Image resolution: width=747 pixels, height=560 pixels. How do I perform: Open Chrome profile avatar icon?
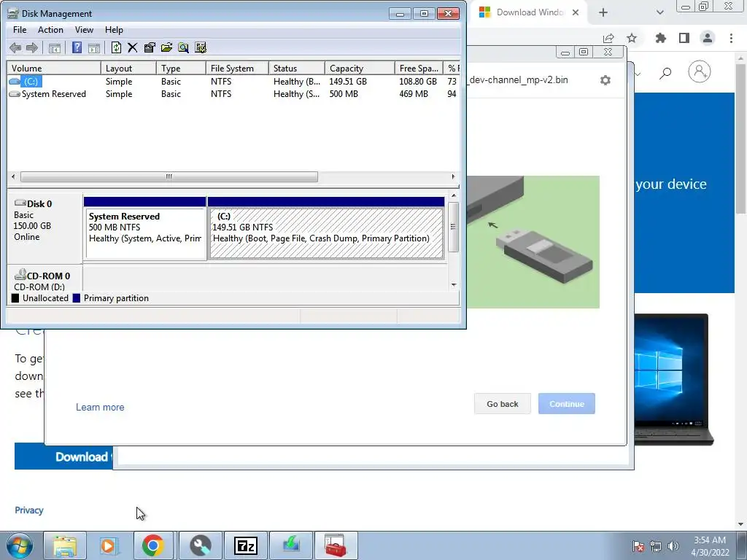[x=708, y=38]
